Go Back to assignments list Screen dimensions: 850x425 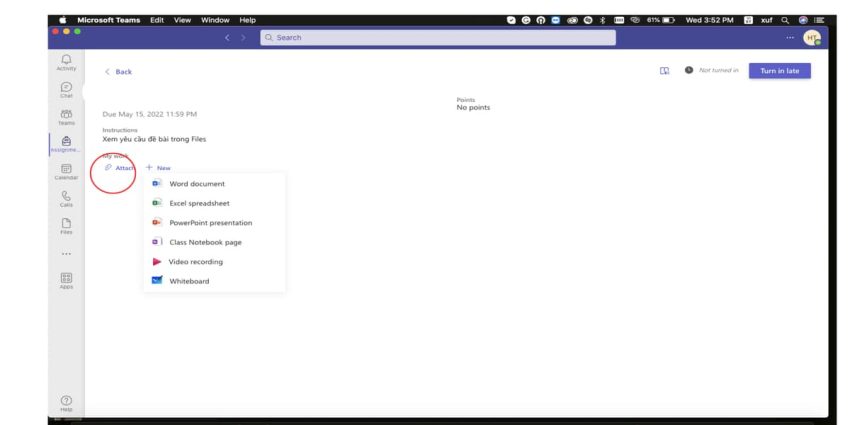click(x=119, y=72)
